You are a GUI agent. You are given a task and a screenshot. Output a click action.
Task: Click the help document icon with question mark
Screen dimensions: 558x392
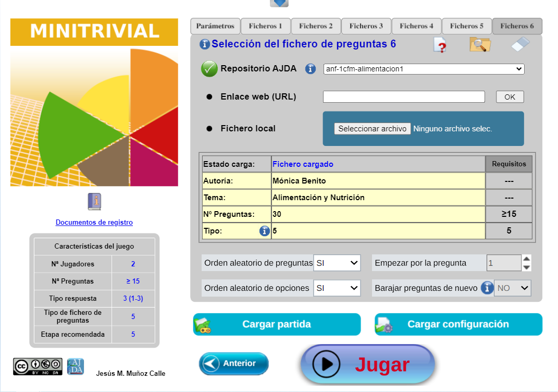(x=440, y=45)
